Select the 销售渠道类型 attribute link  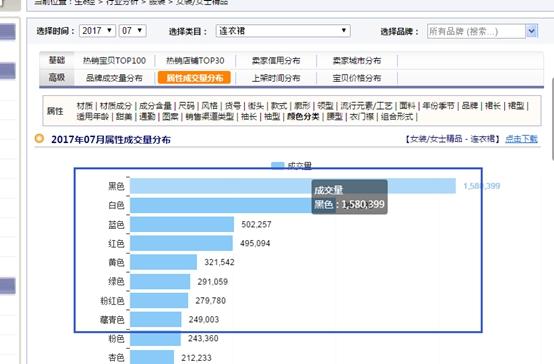[210, 116]
